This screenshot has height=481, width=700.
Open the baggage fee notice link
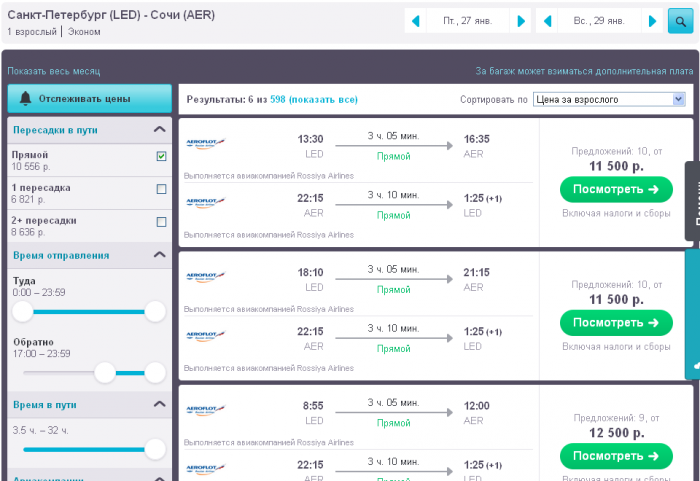(584, 71)
